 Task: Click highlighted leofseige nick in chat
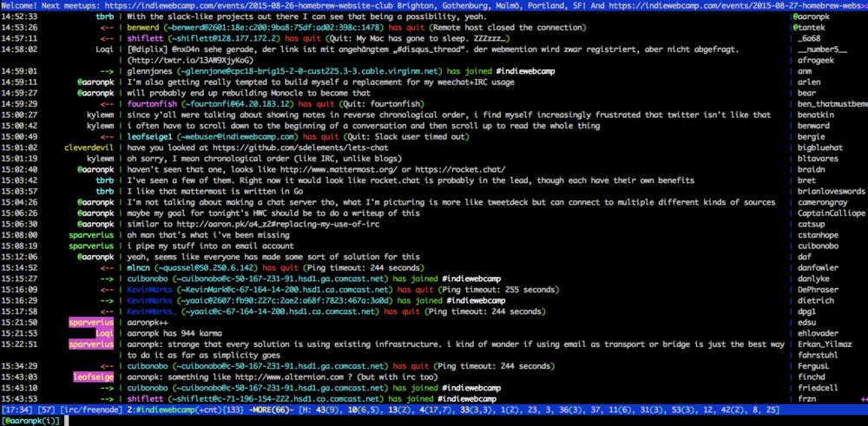(x=92, y=377)
